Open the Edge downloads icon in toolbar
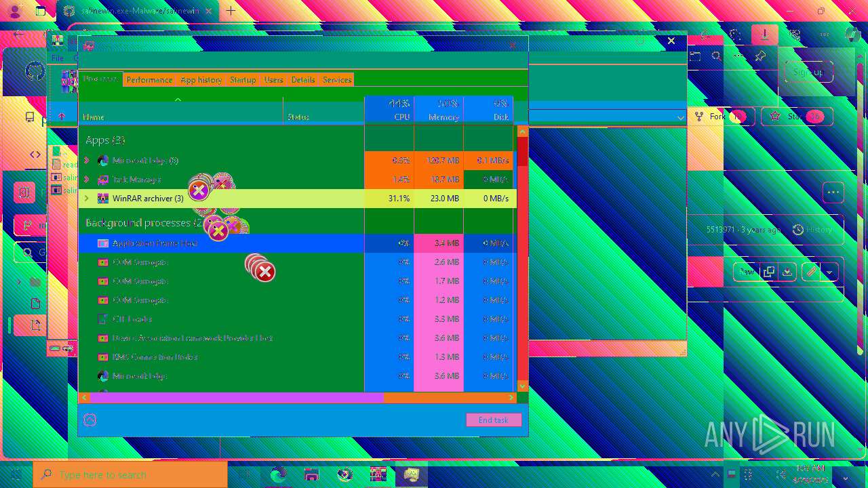This screenshot has height=488, width=868. pos(765,34)
